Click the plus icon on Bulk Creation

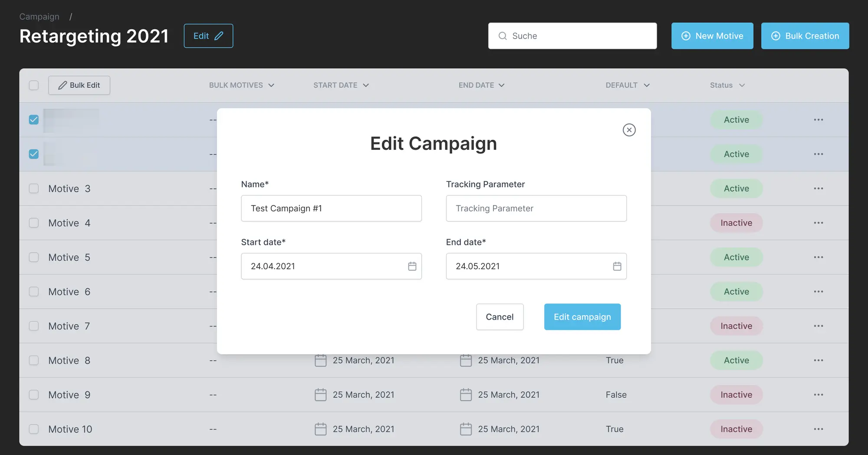pyautogui.click(x=776, y=36)
